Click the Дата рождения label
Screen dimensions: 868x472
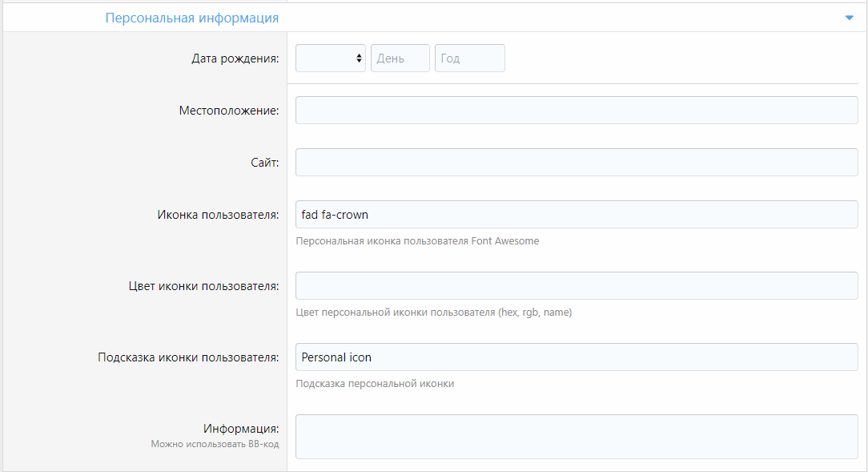(x=235, y=58)
